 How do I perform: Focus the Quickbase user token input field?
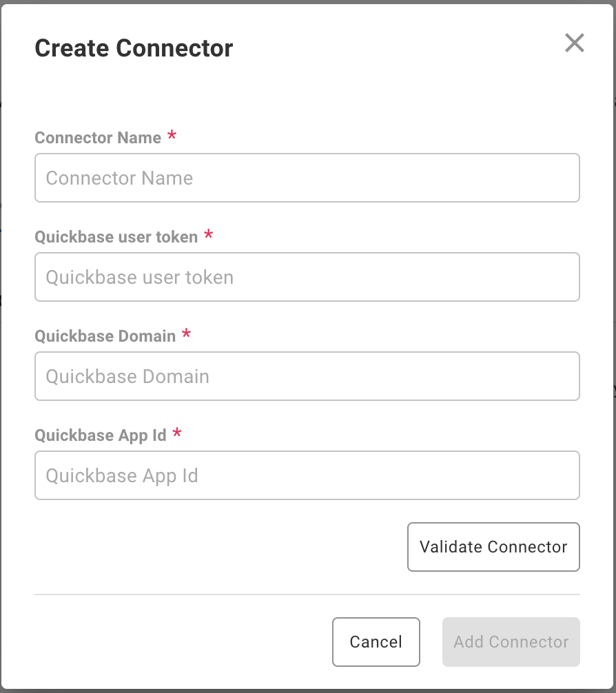point(307,277)
